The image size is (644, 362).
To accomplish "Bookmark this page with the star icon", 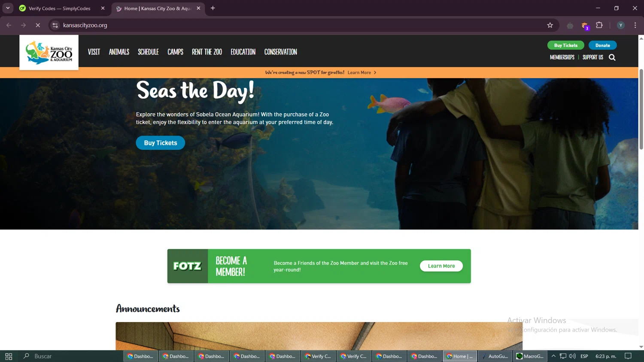I will click(550, 25).
